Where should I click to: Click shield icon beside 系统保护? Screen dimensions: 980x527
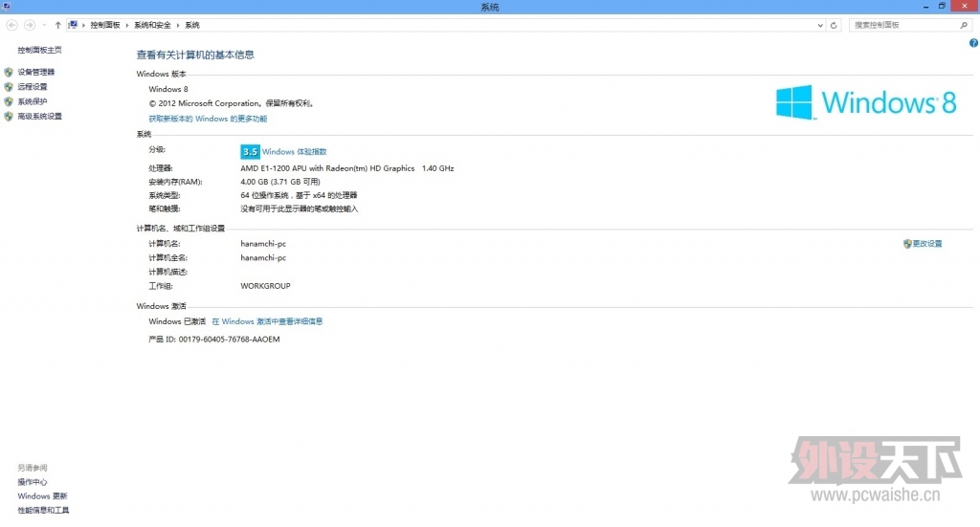coord(8,101)
